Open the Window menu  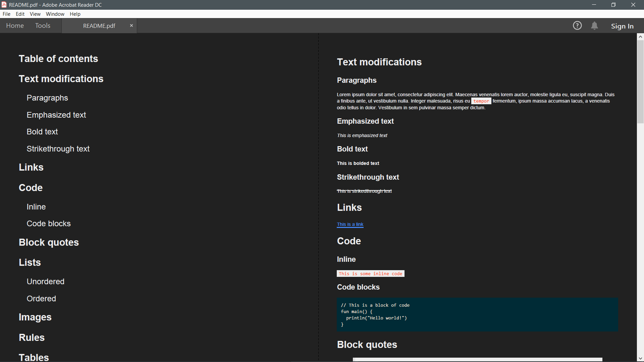[55, 14]
